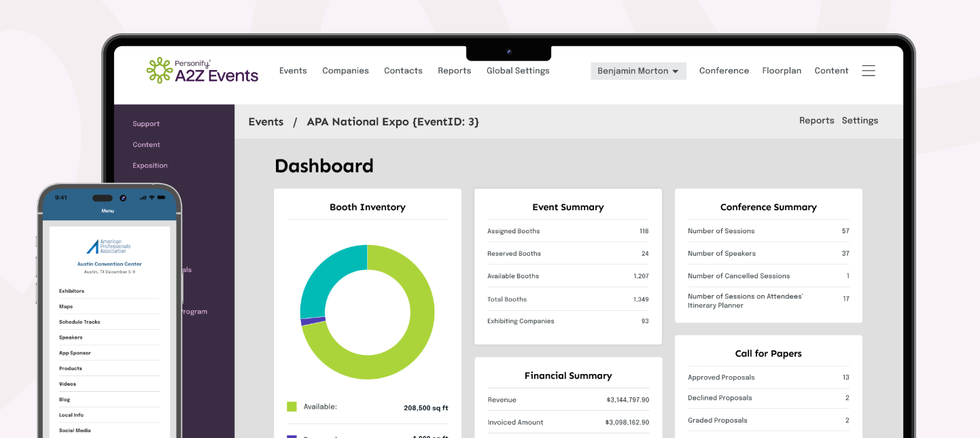Tap Local Info in the phone menu

point(109,415)
